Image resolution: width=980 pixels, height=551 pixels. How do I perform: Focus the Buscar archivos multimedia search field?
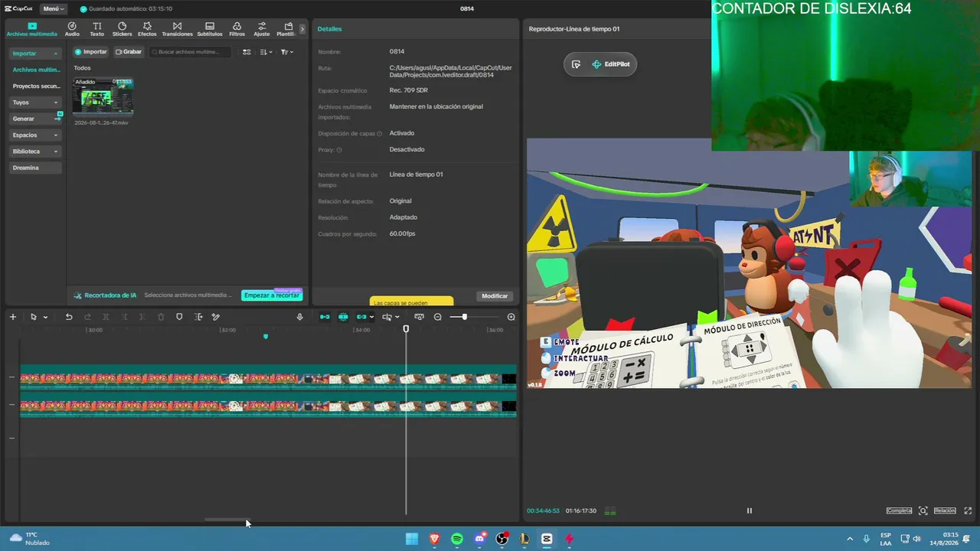pos(190,52)
